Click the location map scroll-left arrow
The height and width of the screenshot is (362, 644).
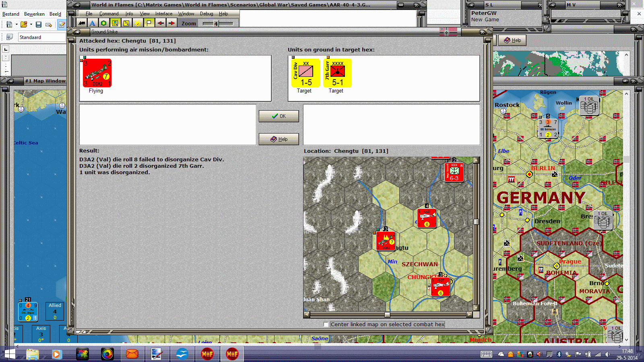[x=307, y=315]
